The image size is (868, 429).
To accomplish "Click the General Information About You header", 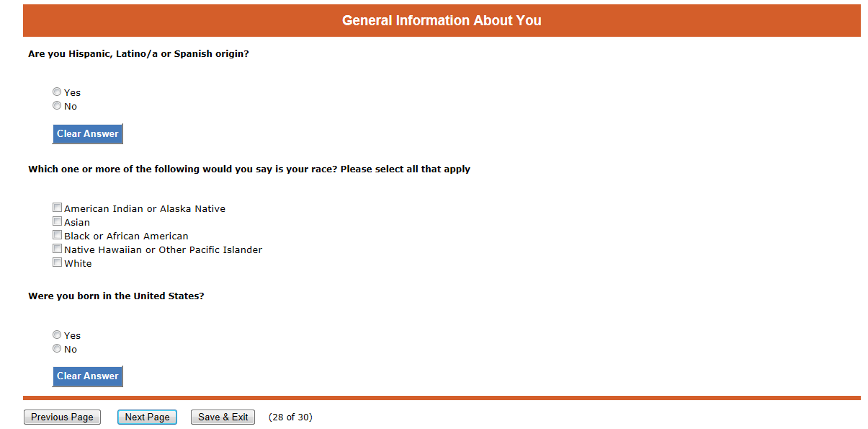I will point(442,21).
